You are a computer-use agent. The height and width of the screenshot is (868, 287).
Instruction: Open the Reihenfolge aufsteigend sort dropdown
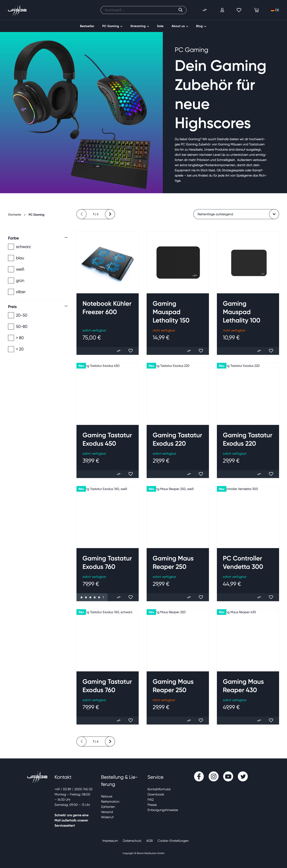(x=236, y=214)
